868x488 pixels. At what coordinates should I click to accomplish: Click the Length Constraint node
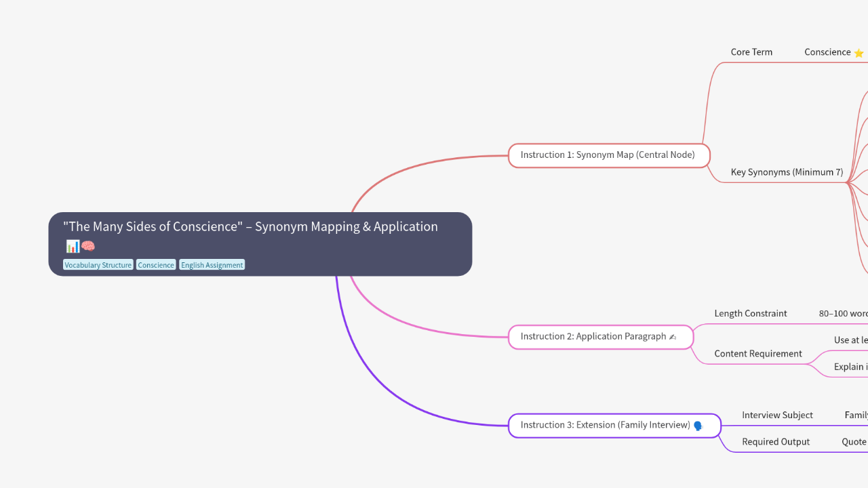click(751, 314)
